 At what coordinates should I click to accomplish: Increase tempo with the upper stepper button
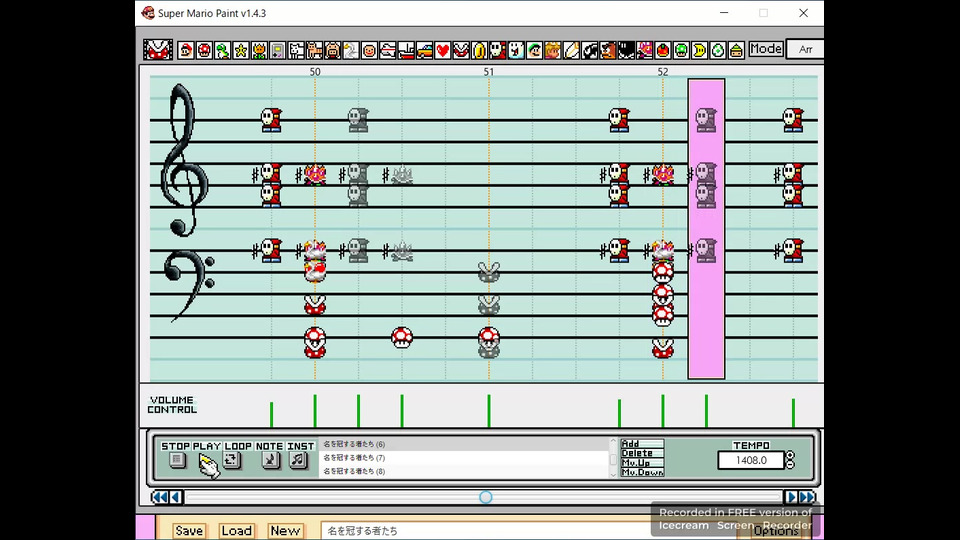tap(790, 456)
